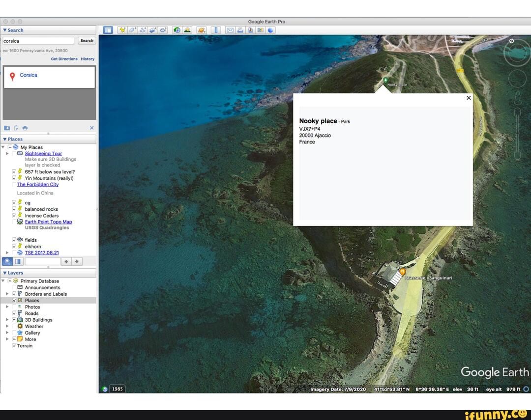Open historical imagery clock icon
The width and height of the screenshot is (531, 420).
(x=177, y=30)
